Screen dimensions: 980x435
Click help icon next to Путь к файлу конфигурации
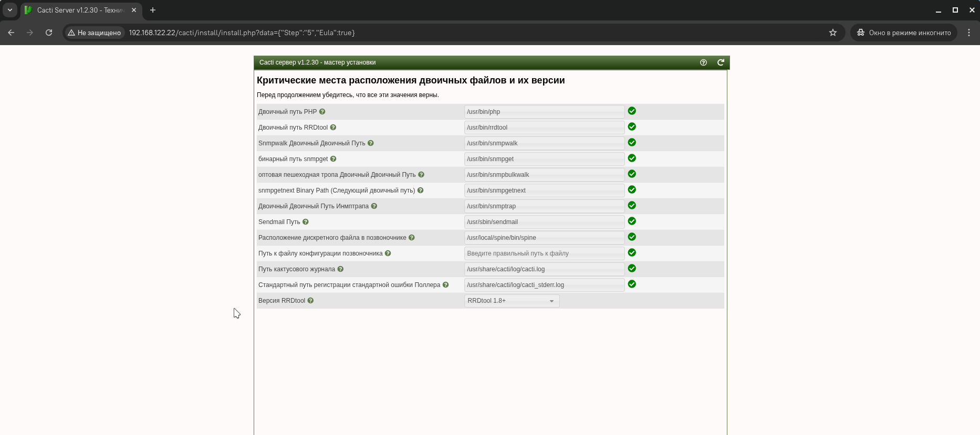pos(388,253)
